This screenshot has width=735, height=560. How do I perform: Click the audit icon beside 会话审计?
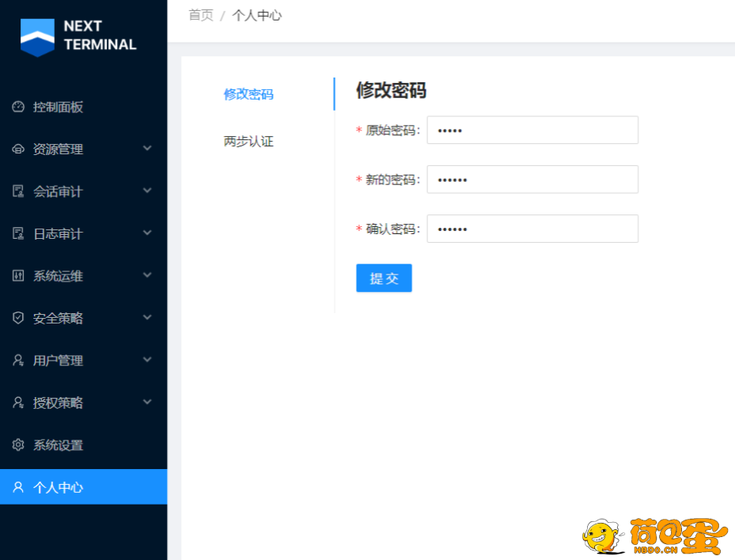18,191
